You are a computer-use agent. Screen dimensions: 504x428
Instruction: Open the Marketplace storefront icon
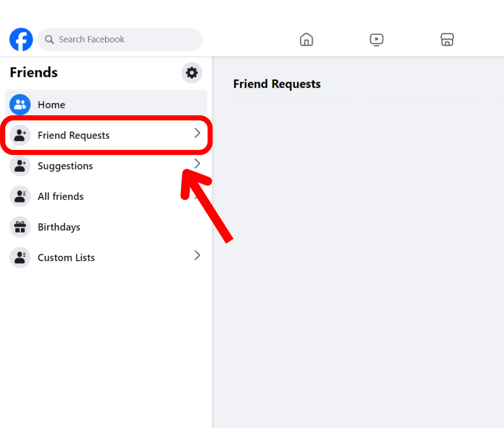(447, 40)
